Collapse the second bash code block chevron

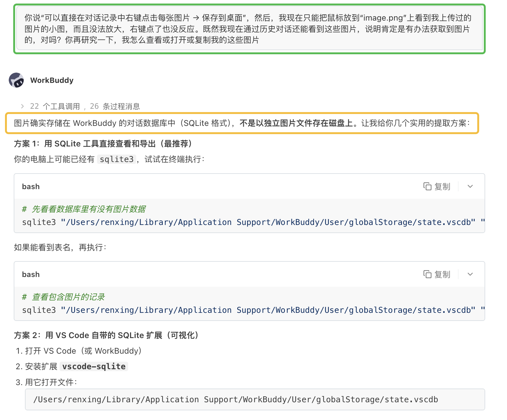coord(470,274)
